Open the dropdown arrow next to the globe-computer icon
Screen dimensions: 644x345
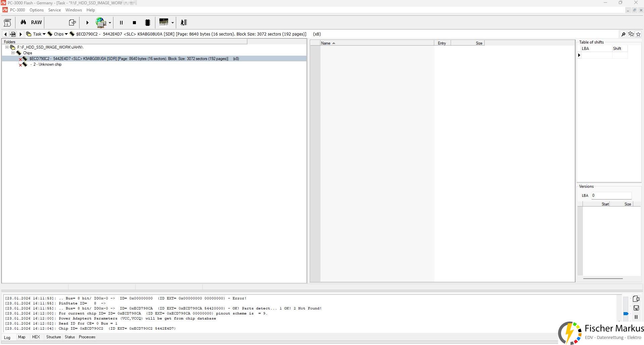click(110, 23)
